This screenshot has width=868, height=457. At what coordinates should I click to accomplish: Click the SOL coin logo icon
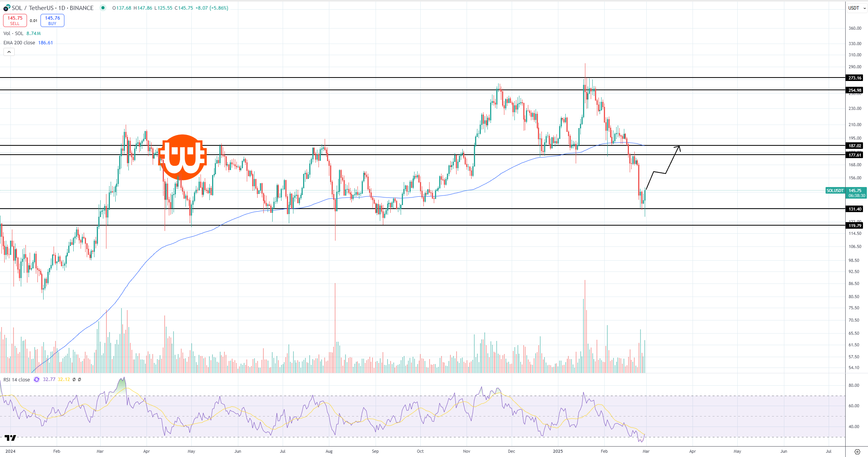[7, 8]
